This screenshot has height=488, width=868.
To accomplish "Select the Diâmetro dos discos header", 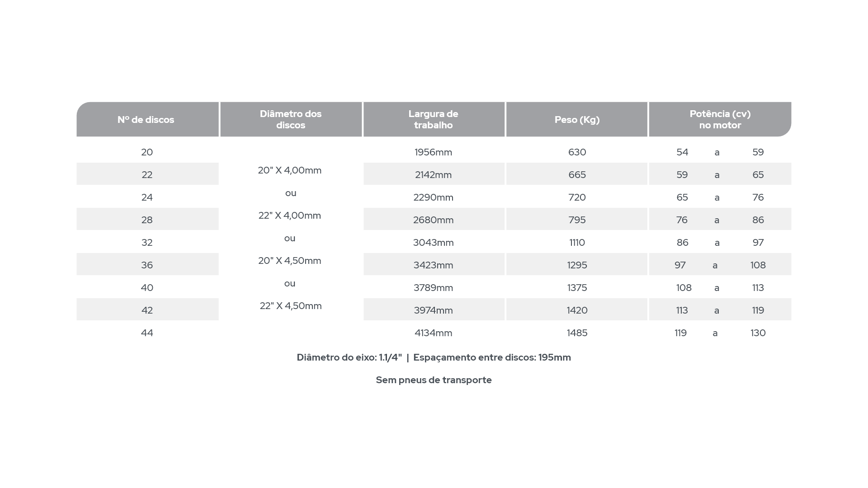I will (291, 119).
